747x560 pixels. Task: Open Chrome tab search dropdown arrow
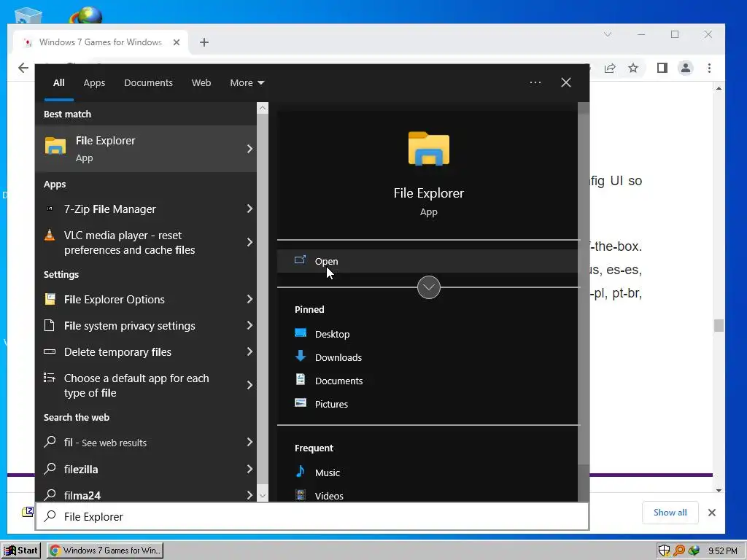pyautogui.click(x=608, y=34)
